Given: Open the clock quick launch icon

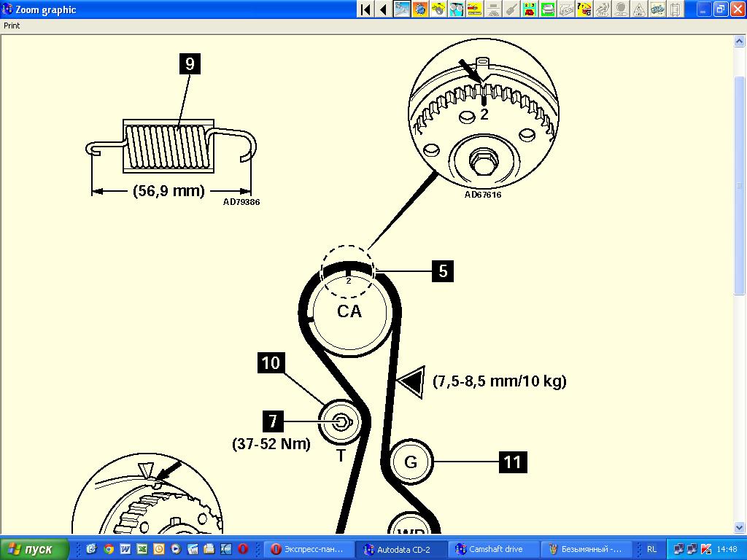Looking at the screenshot, I should pyautogui.click(x=158, y=549).
